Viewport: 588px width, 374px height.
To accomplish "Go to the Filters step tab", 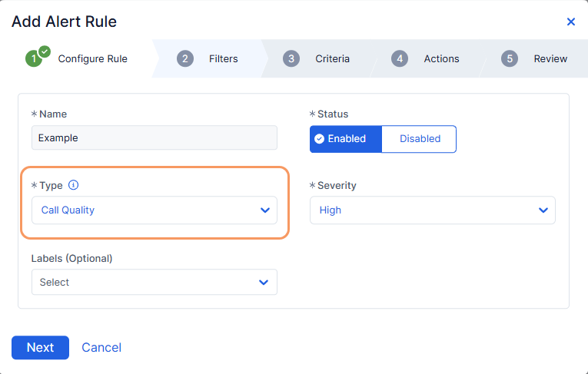I will click(223, 58).
